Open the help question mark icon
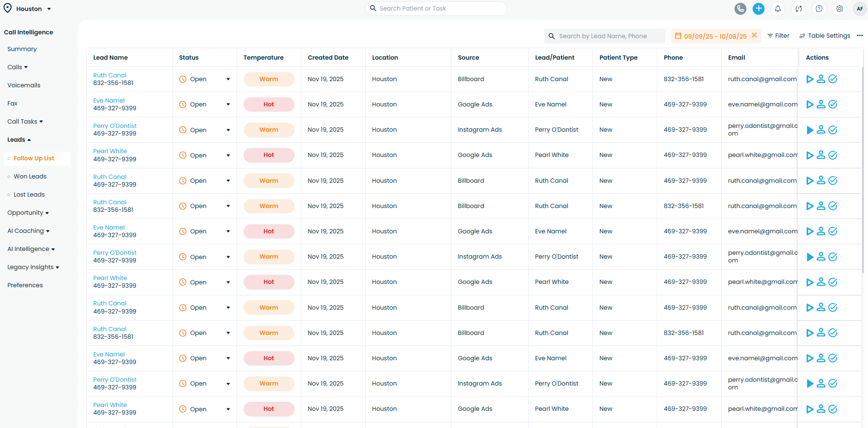This screenshot has height=428, width=868. (819, 9)
